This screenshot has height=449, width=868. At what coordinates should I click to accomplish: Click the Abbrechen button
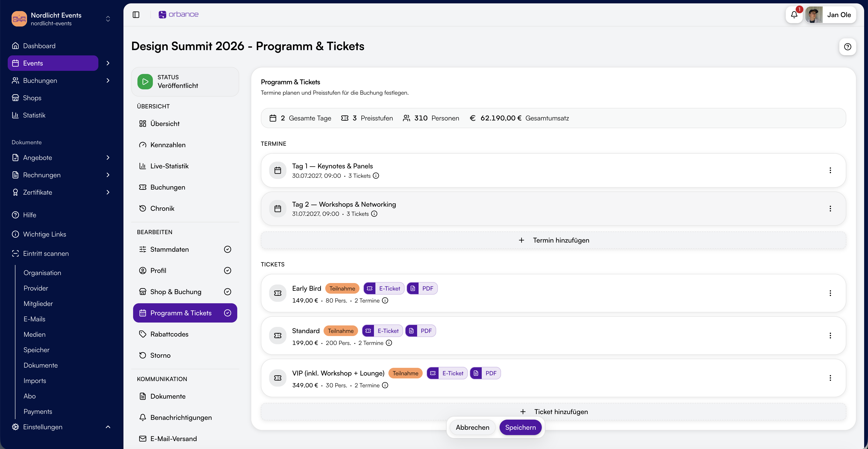point(472,428)
